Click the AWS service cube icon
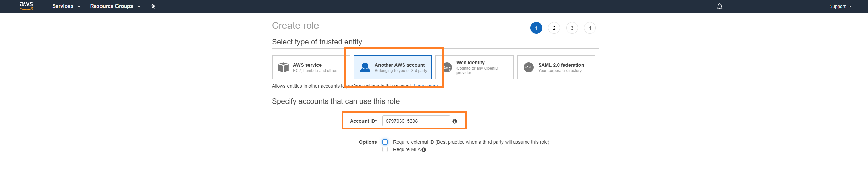 [283, 67]
